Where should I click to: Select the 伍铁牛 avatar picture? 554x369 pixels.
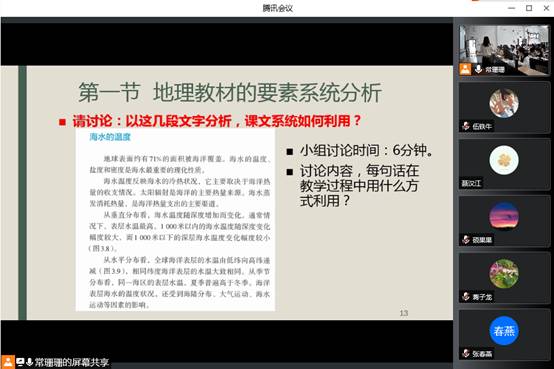tap(504, 103)
